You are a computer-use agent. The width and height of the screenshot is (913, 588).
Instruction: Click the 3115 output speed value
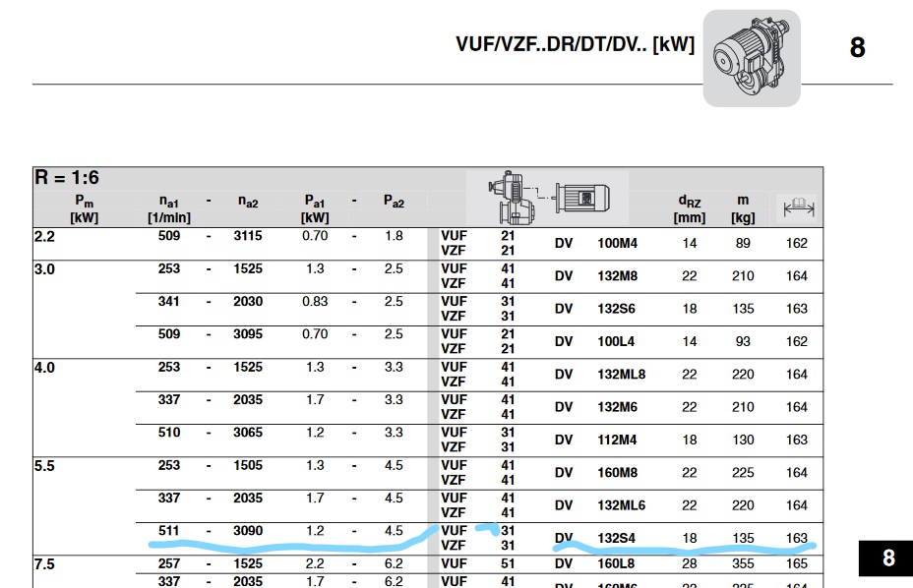[248, 236]
